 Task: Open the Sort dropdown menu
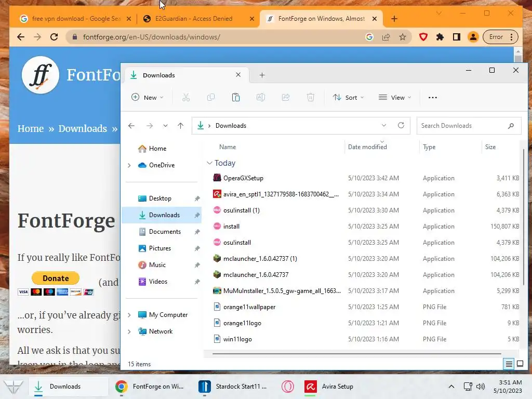(x=349, y=98)
